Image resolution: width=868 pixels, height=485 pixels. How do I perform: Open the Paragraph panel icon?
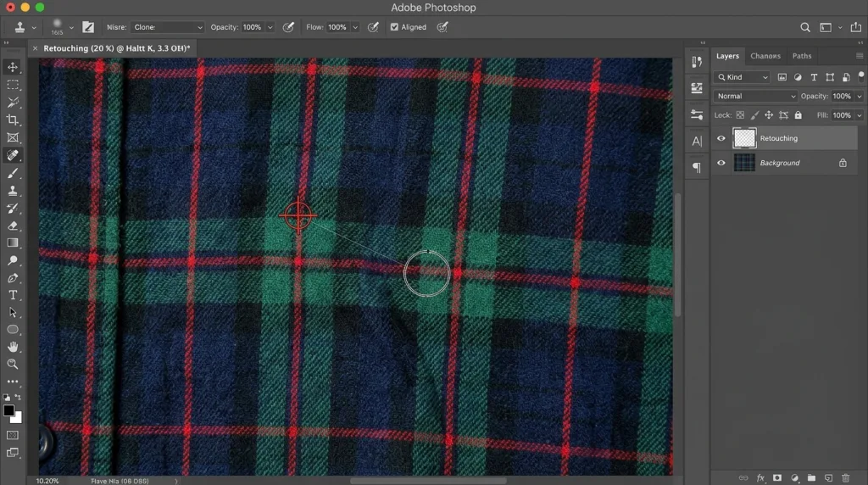tap(697, 167)
